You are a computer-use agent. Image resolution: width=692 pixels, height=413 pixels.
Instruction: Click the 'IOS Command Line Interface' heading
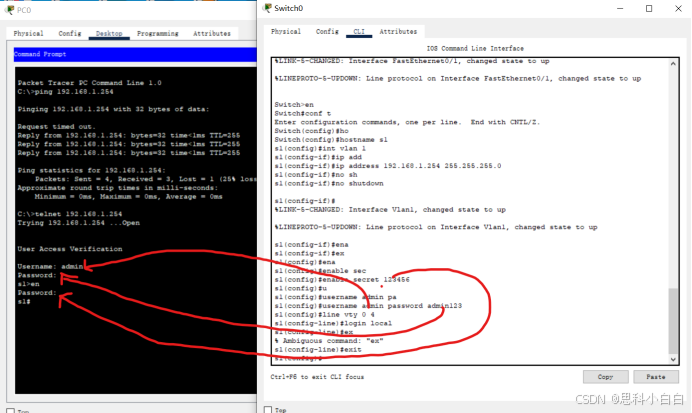pos(475,49)
